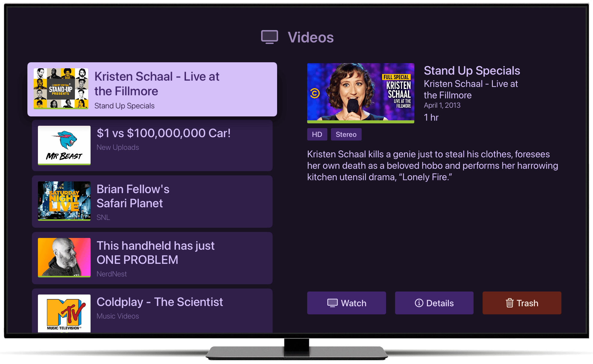Click the trash can icon
Screen dimensions: 593x364
click(x=509, y=303)
